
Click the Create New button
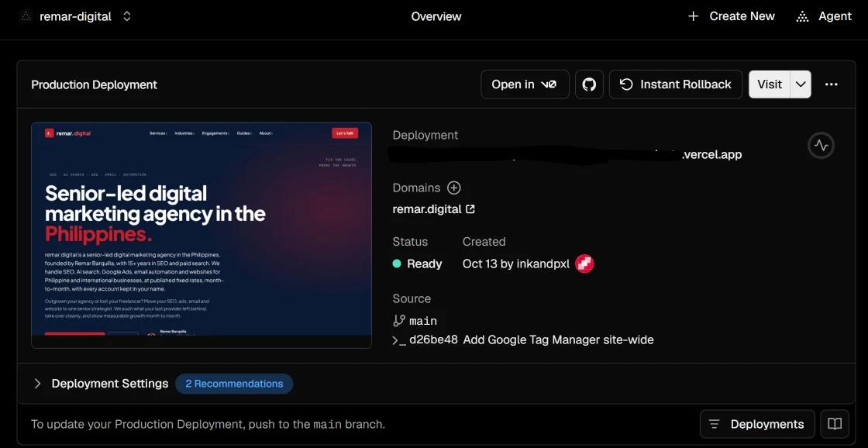[x=731, y=16]
